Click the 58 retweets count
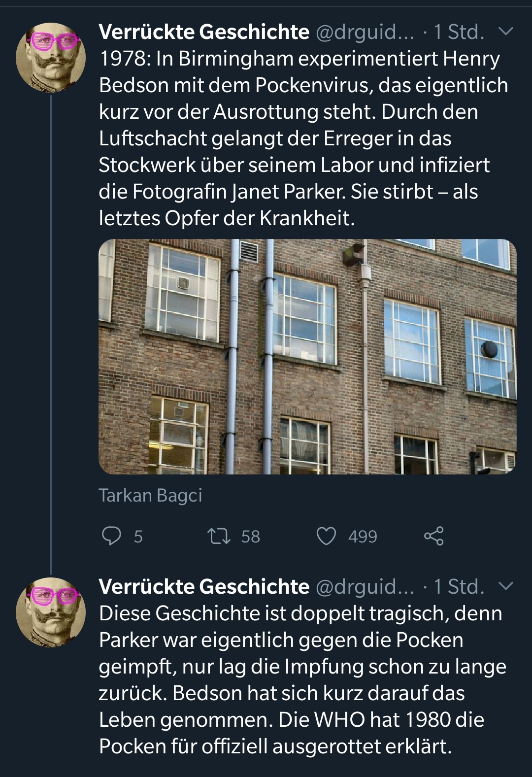This screenshot has height=777, width=532. coord(250,536)
